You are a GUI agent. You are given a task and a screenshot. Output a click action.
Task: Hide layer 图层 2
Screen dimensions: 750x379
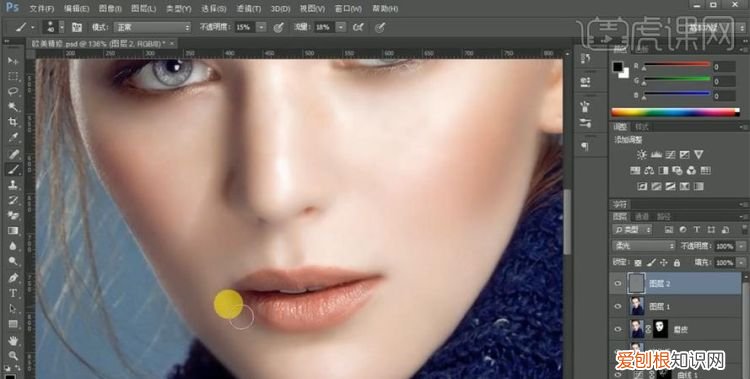[x=618, y=284]
